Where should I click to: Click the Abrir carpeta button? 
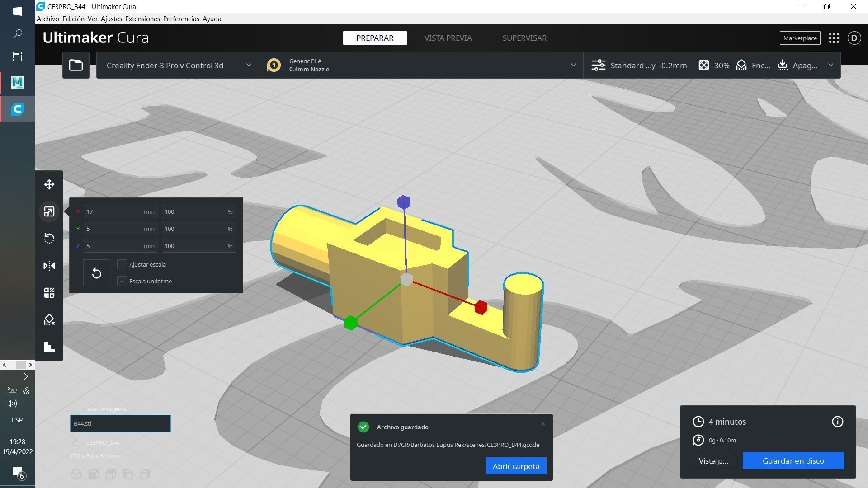click(516, 466)
